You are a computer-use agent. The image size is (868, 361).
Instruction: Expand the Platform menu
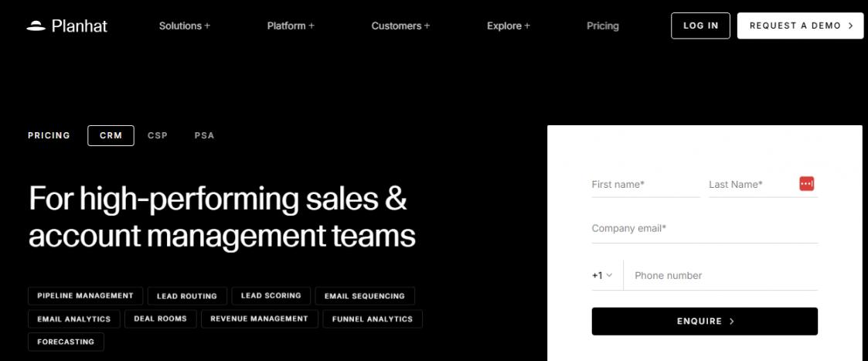(291, 26)
